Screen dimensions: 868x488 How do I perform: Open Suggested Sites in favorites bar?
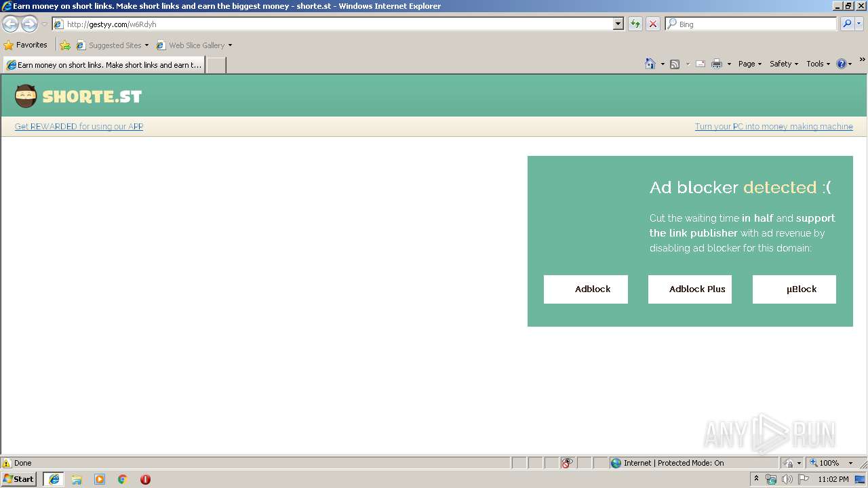pos(112,45)
